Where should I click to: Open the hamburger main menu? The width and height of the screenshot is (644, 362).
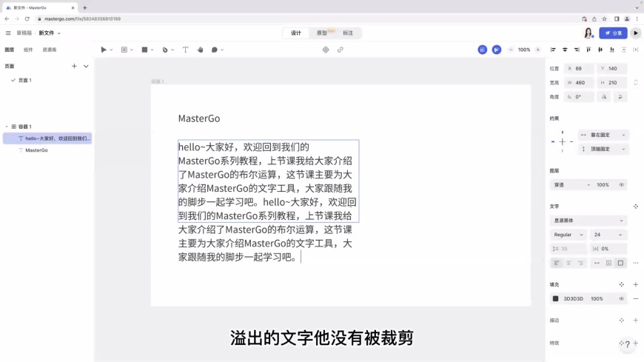coord(8,33)
